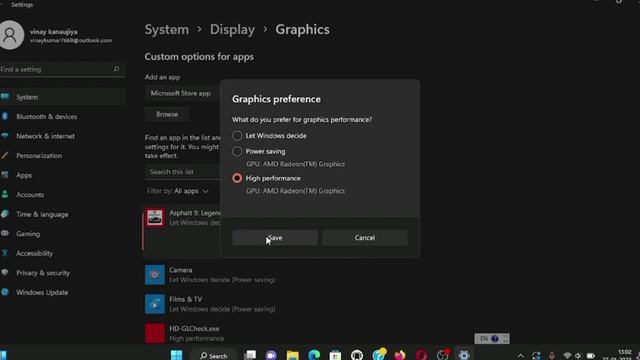Expand the Filter by All apps dropdown

click(x=178, y=191)
